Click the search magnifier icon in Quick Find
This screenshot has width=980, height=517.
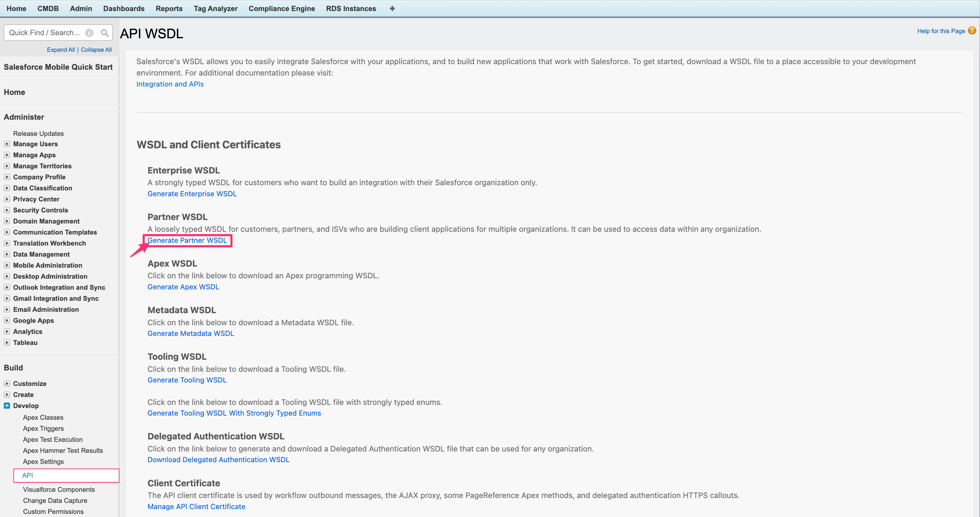105,32
